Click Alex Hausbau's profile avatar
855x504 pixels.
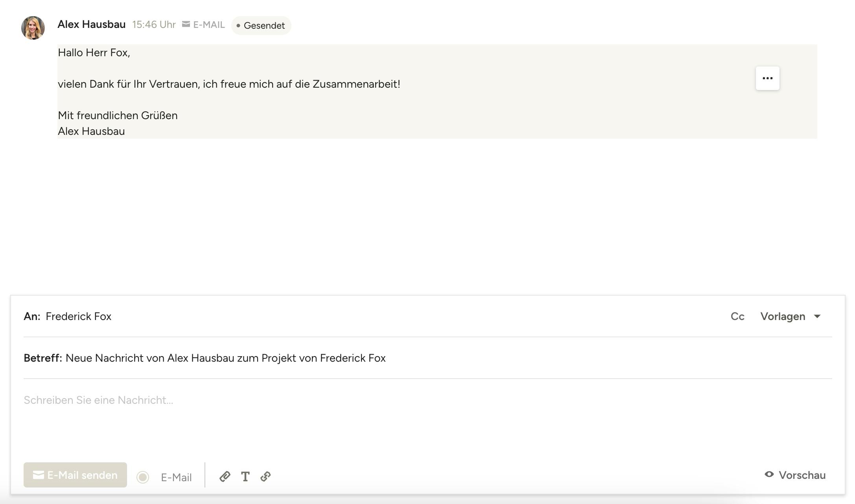[33, 28]
